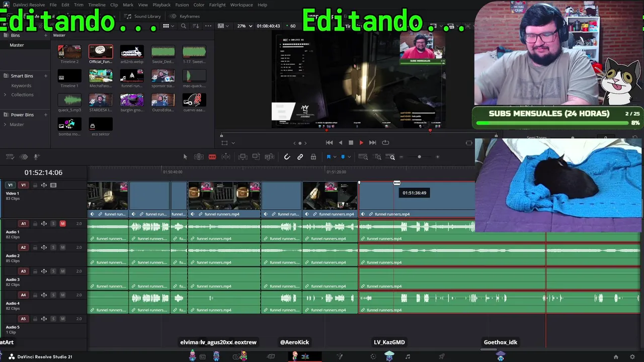
Task: Open the Fairlight menu
Action: [217, 5]
